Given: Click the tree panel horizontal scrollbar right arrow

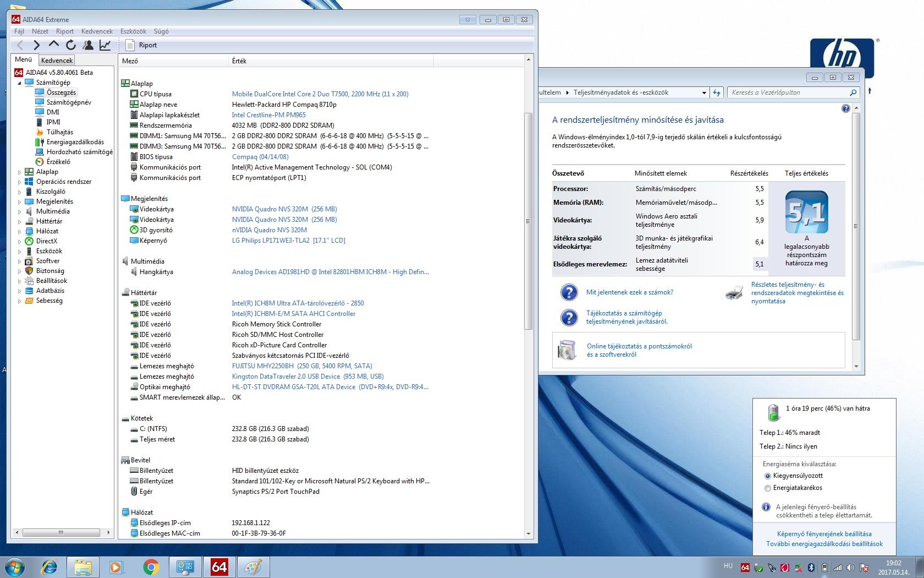Looking at the screenshot, I should point(108,532).
